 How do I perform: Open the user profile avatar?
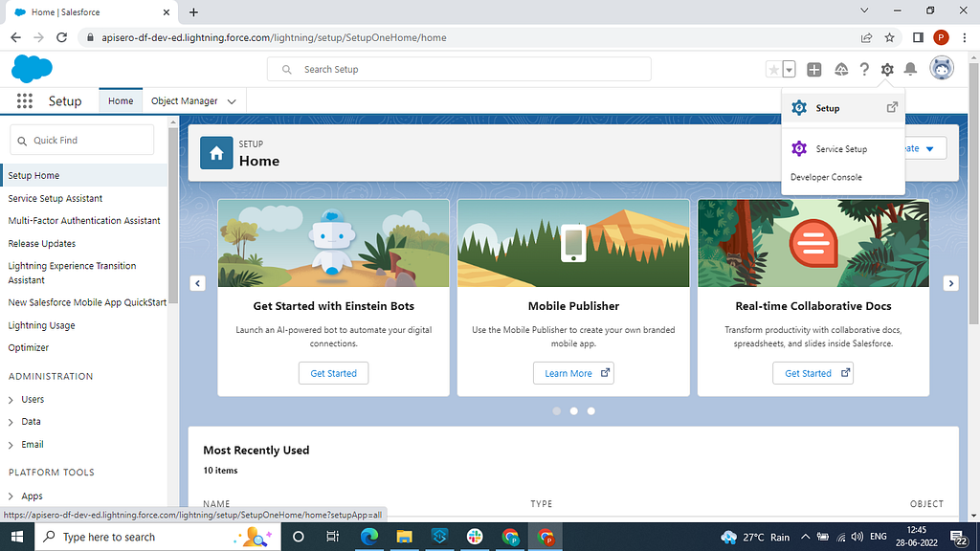tap(942, 68)
